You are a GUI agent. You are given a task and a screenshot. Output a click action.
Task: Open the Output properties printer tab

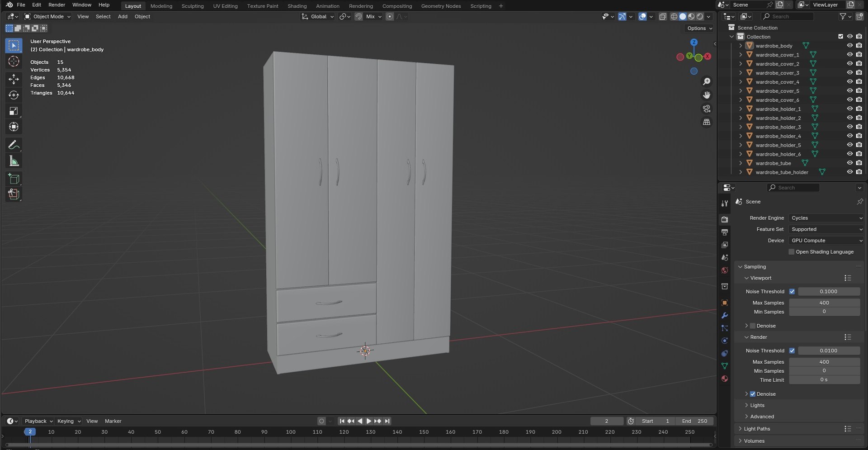click(x=725, y=232)
